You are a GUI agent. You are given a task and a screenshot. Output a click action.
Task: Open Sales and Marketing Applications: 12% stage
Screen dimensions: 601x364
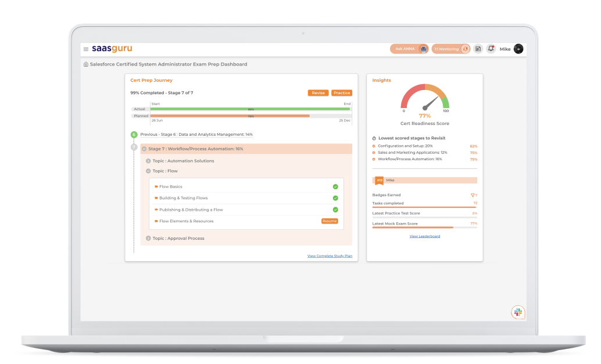click(x=413, y=153)
